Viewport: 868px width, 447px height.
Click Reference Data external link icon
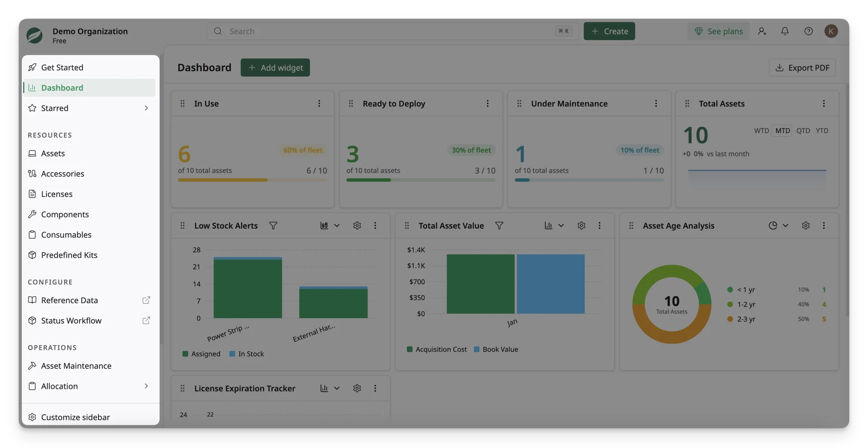coord(146,300)
